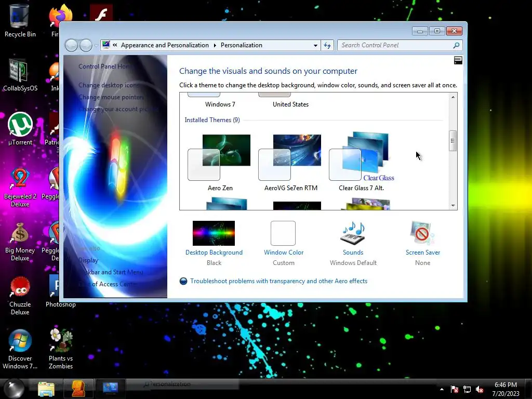The image size is (532, 399).
Task: Open the orange taskbar application icon
Action: tap(78, 389)
